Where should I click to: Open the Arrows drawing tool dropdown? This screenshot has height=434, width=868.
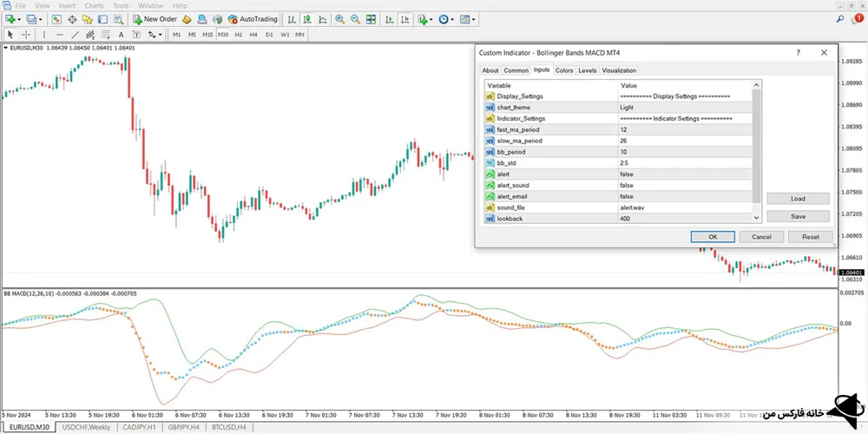tap(161, 35)
